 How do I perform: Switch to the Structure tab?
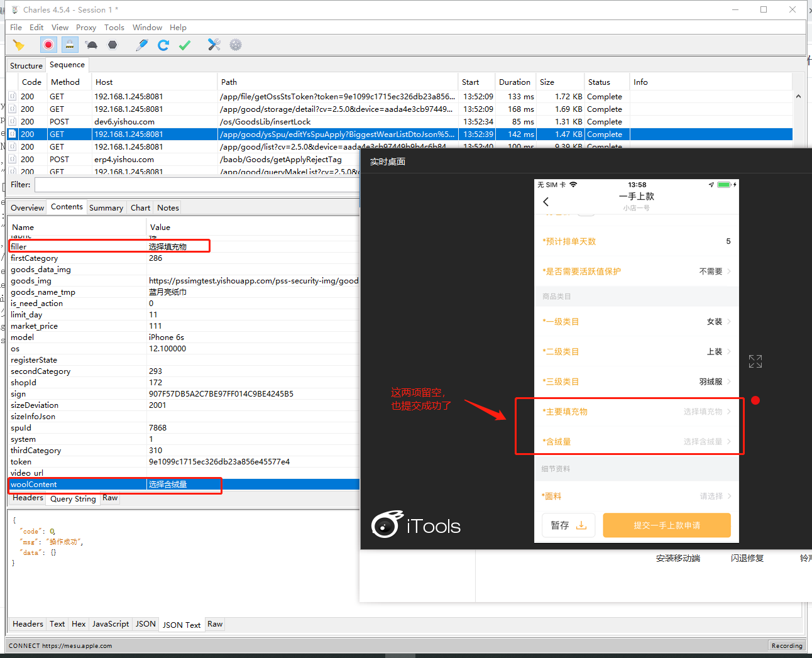26,65
